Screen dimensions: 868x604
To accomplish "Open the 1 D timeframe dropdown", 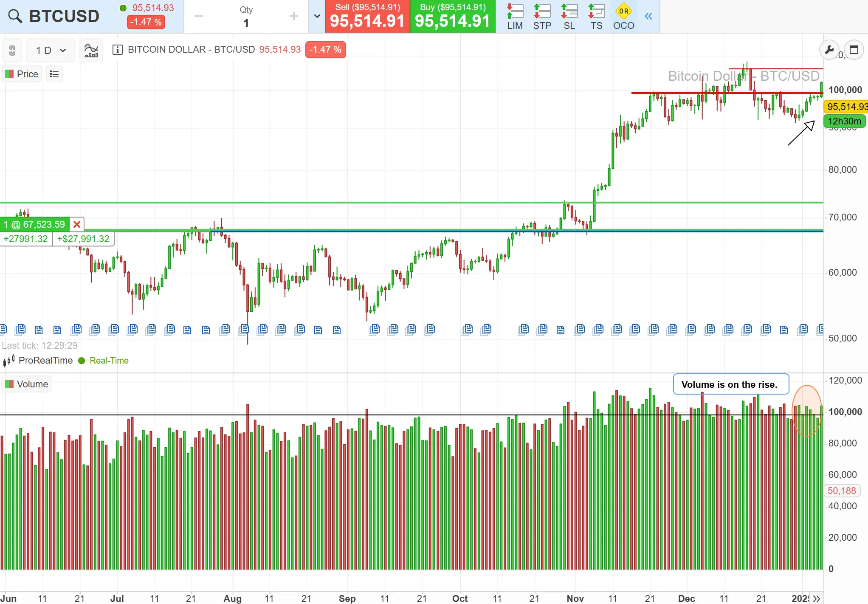I will coord(51,51).
